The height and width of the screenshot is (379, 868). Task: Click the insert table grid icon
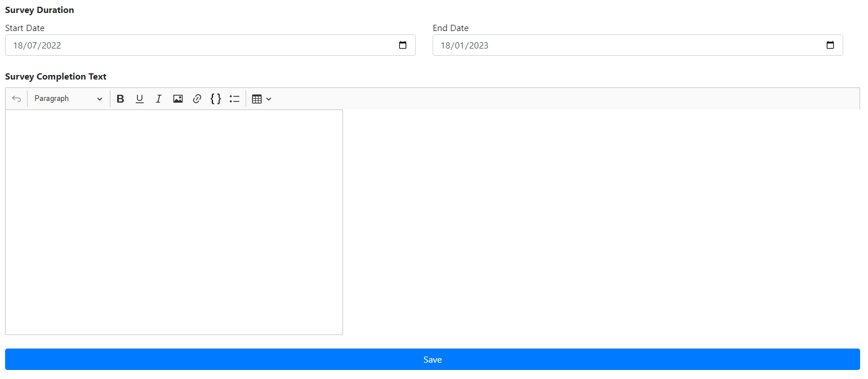tap(257, 99)
